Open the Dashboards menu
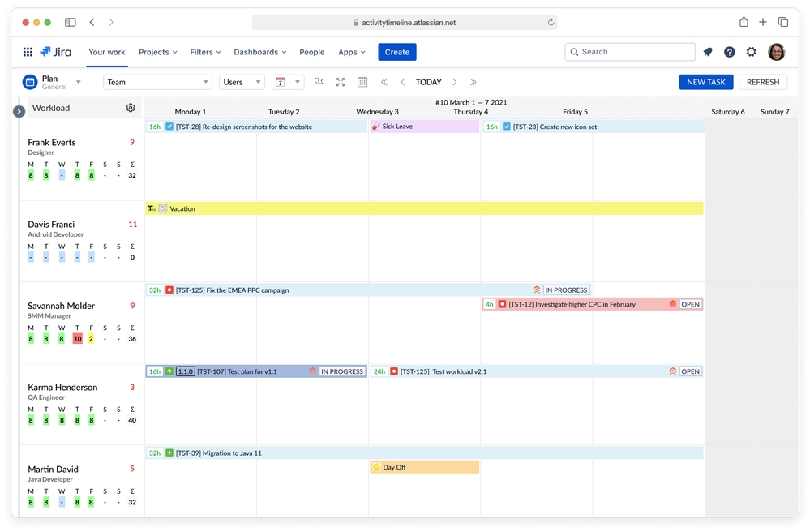 259,51
